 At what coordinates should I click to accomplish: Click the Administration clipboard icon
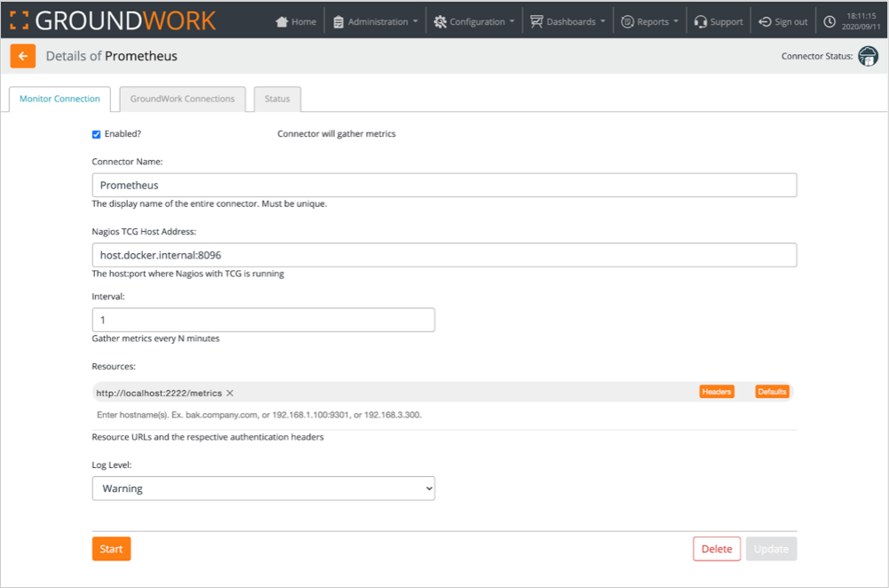tap(338, 21)
